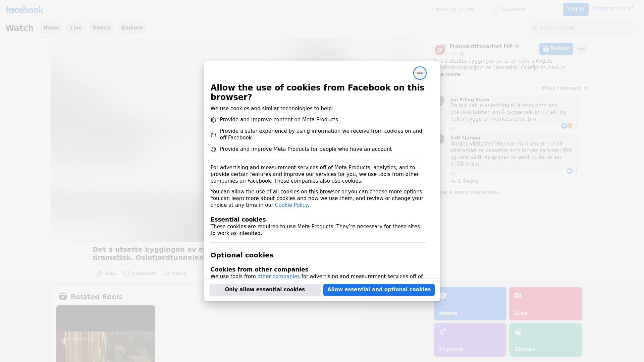Click the Search videos field
644x362 pixels.
pyautogui.click(x=583, y=28)
